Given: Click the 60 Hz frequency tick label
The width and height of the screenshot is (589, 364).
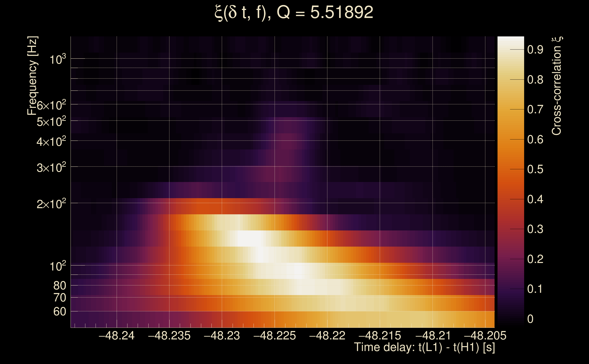Looking at the screenshot, I should [60, 312].
